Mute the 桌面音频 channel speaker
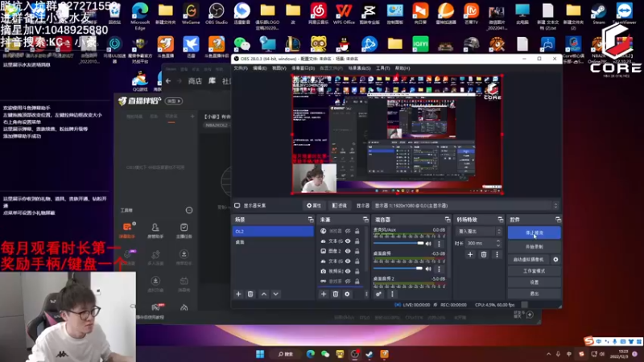The image size is (644, 362). click(x=428, y=269)
